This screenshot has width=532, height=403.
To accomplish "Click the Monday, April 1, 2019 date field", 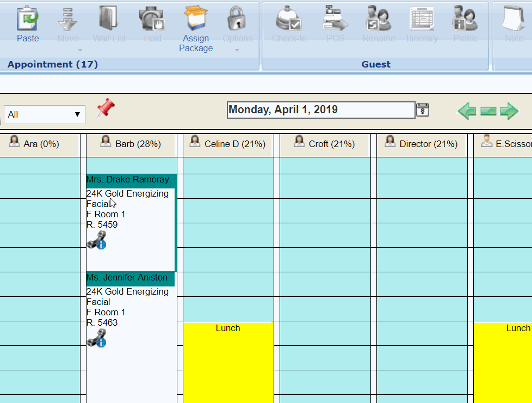I will coord(321,110).
